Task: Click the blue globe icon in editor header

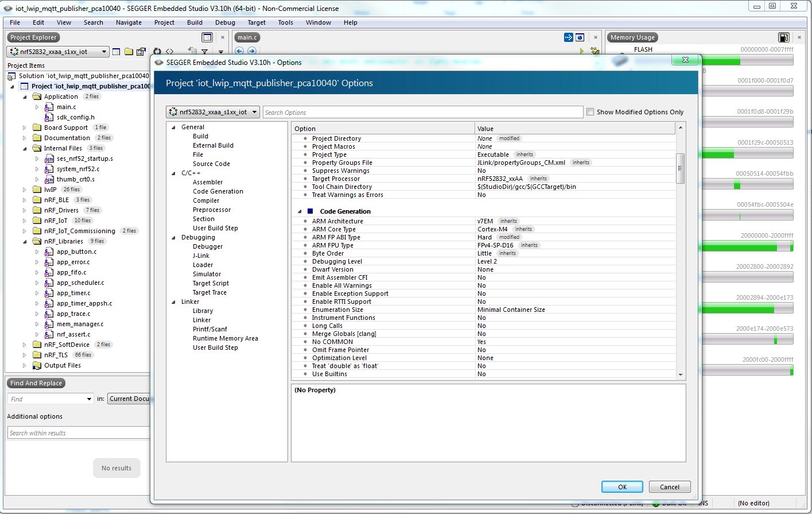Action: click(x=580, y=37)
